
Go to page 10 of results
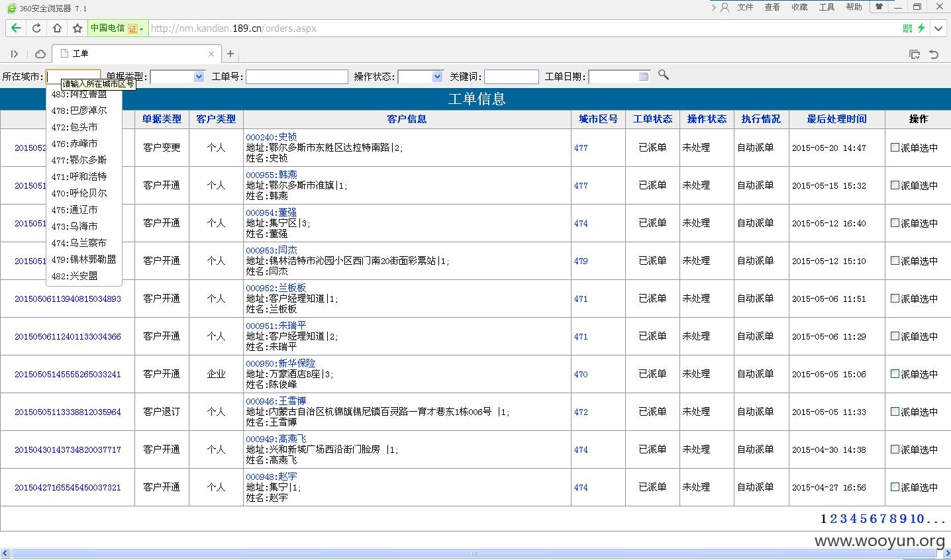[x=917, y=519]
